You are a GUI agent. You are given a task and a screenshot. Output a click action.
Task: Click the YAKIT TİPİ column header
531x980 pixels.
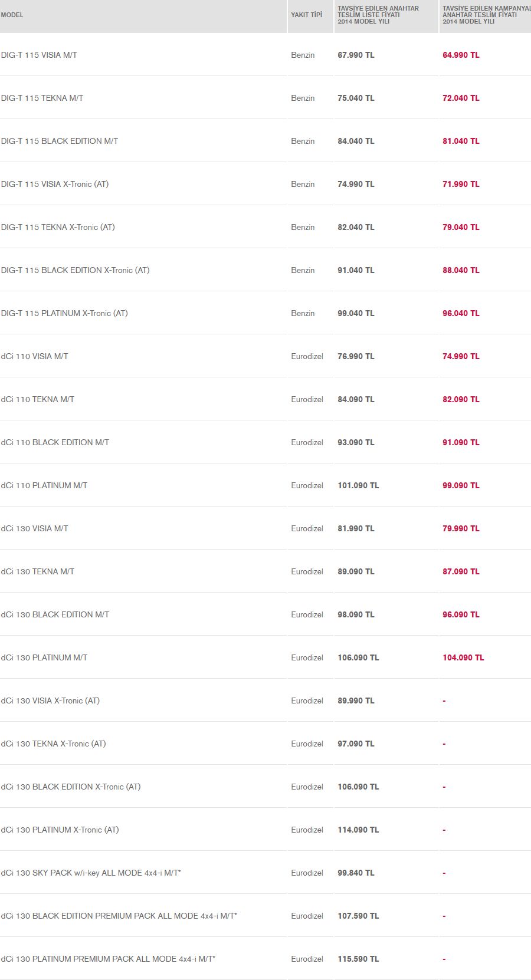point(307,15)
